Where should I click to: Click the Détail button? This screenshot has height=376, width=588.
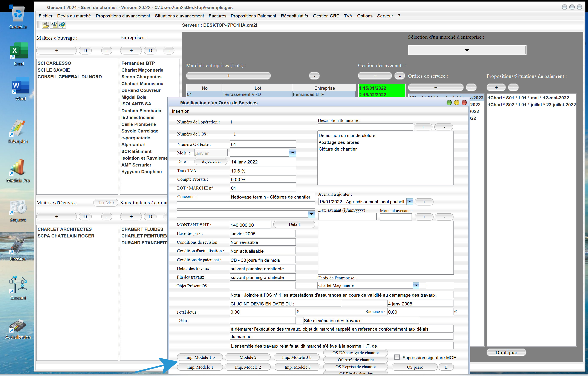pos(294,224)
